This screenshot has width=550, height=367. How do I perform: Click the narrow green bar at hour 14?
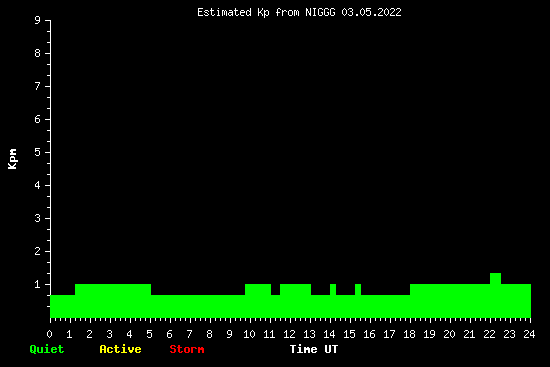click(333, 301)
